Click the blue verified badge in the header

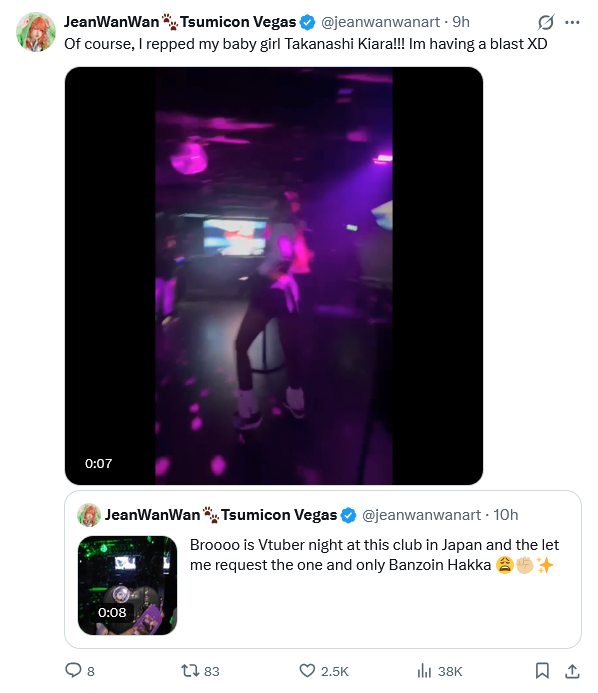tap(308, 22)
